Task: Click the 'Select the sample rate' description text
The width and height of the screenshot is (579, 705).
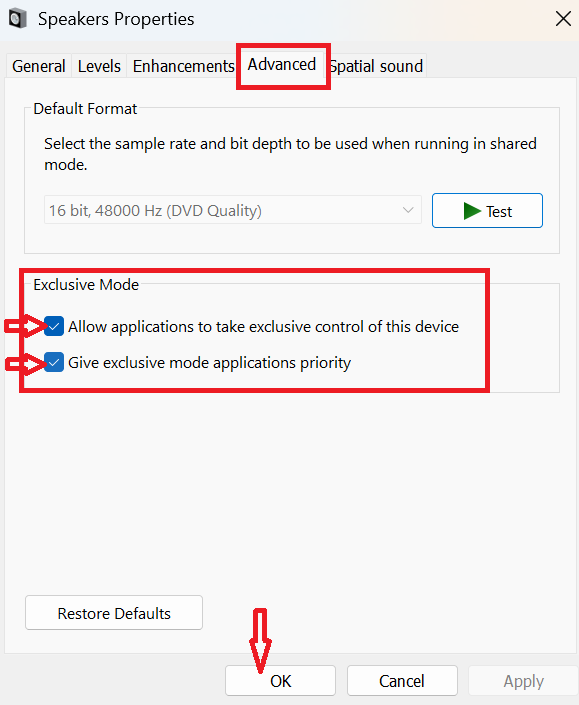Action: (290, 154)
